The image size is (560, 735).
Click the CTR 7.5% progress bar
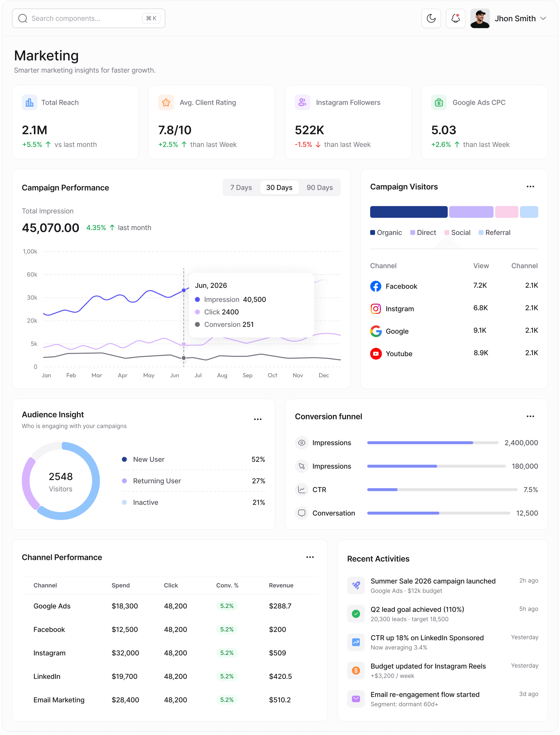point(442,490)
